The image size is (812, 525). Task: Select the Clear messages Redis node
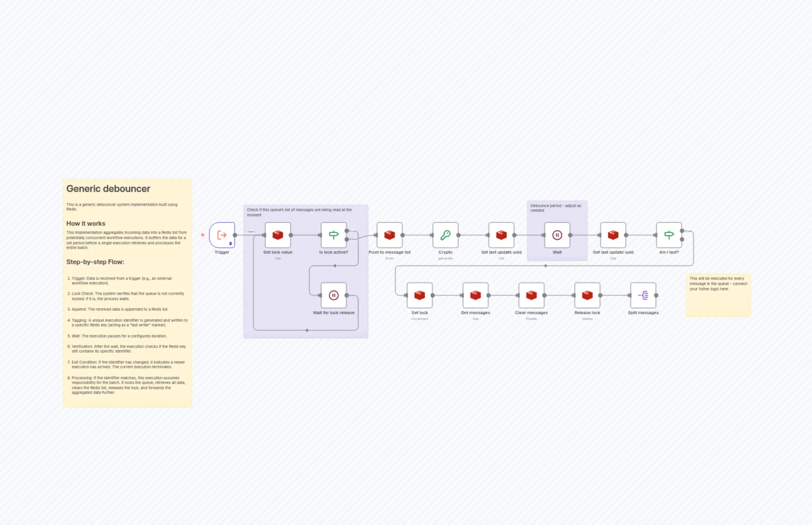pos(531,295)
